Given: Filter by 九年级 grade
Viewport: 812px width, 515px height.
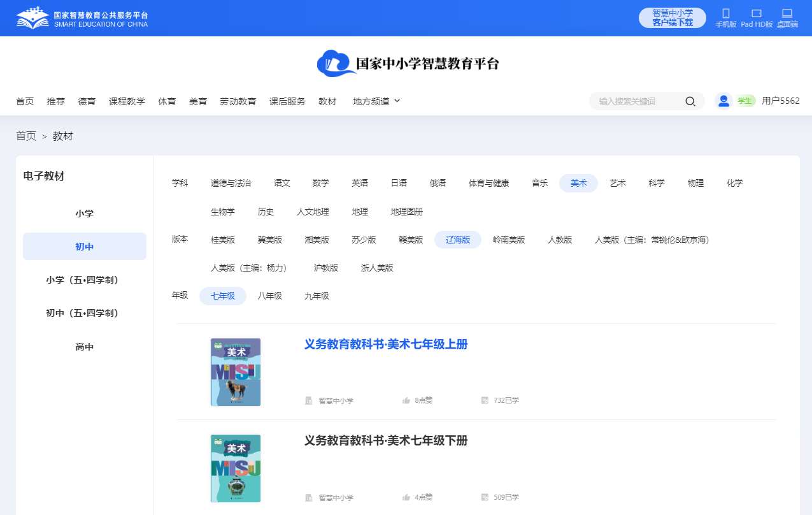Looking at the screenshot, I should coord(317,296).
